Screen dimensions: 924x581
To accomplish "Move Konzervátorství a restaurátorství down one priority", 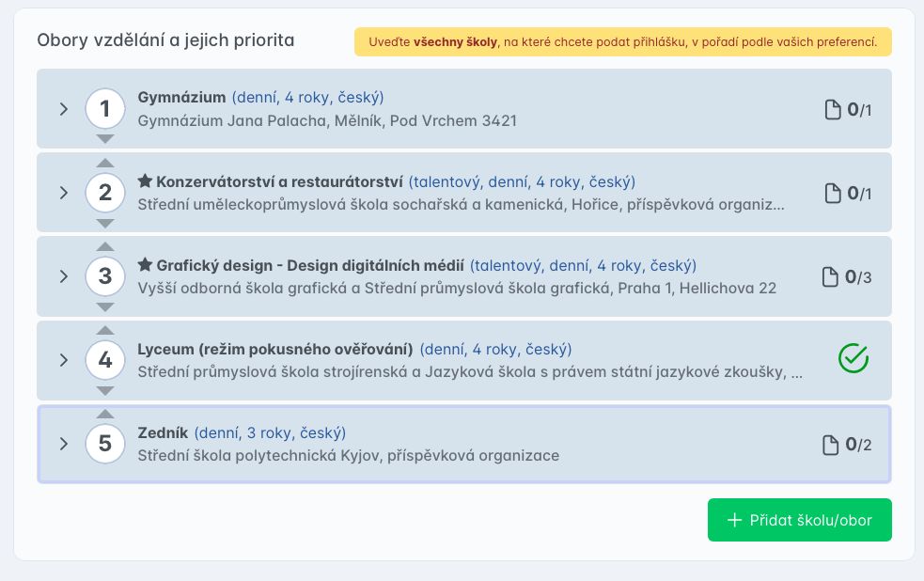I will click(x=105, y=223).
